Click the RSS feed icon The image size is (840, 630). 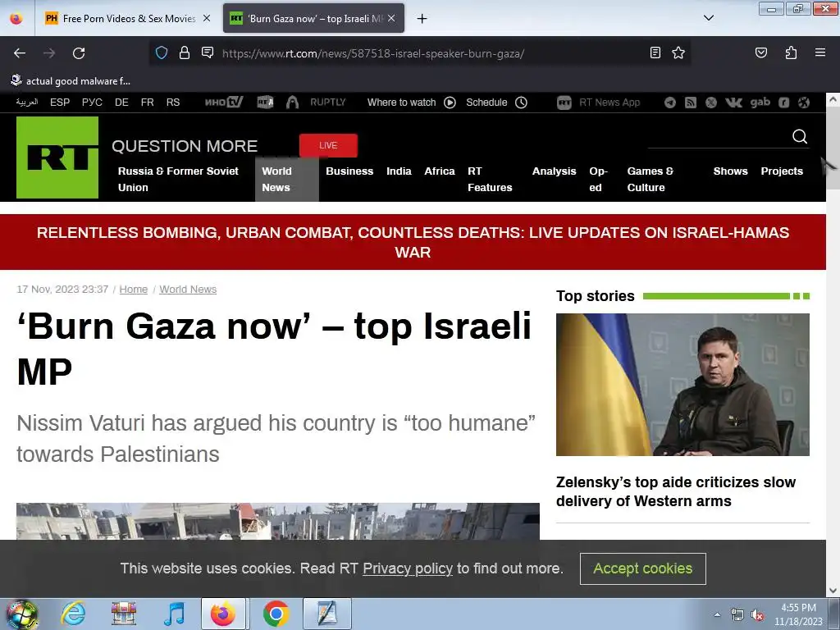pos(691,103)
